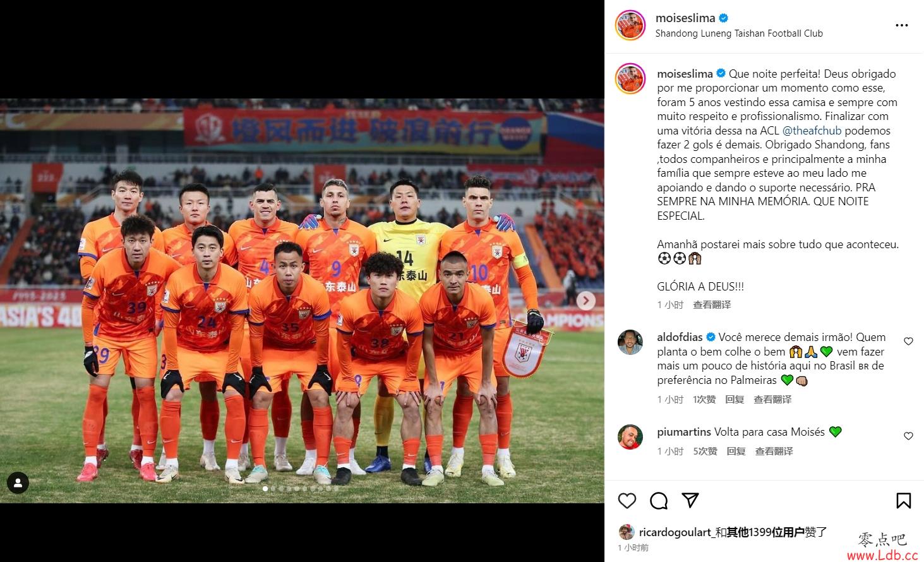
Task: View piumartins comment 5次赞 likes
Action: click(705, 451)
